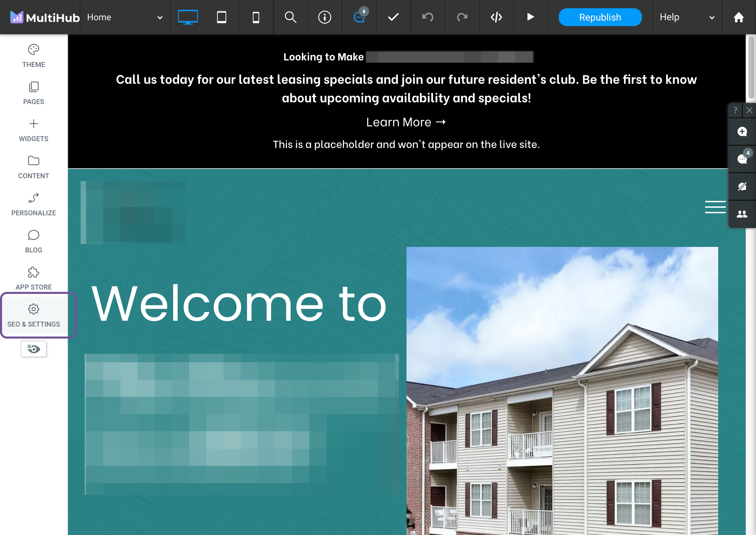Close the floating comments side panel
This screenshot has height=535, width=756.
[749, 110]
